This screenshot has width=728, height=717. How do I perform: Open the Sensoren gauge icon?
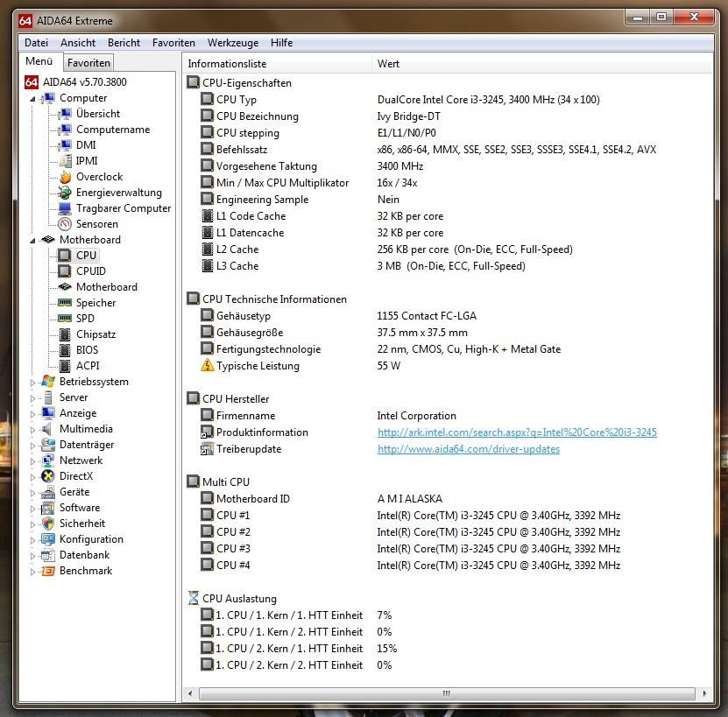65,224
